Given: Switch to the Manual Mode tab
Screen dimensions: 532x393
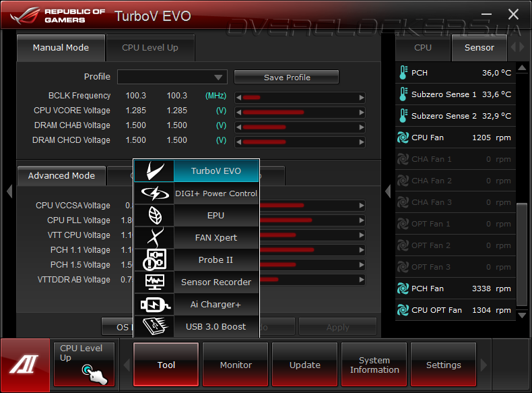Looking at the screenshot, I should point(61,48).
